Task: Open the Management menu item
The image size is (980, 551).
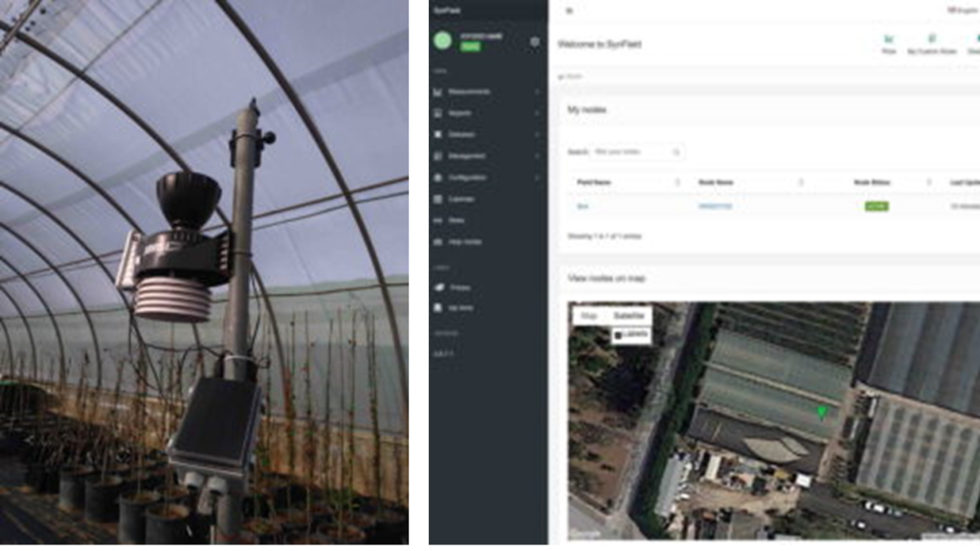Action: pyautogui.click(x=467, y=156)
